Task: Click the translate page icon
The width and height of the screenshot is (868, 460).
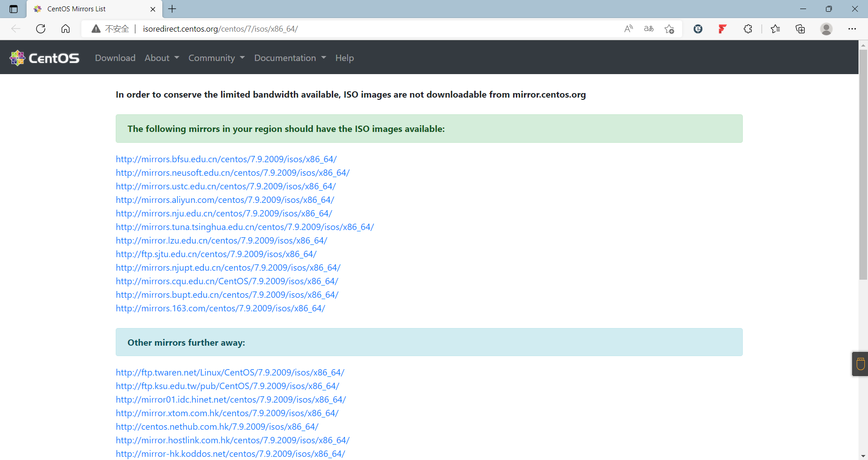Action: pyautogui.click(x=649, y=29)
